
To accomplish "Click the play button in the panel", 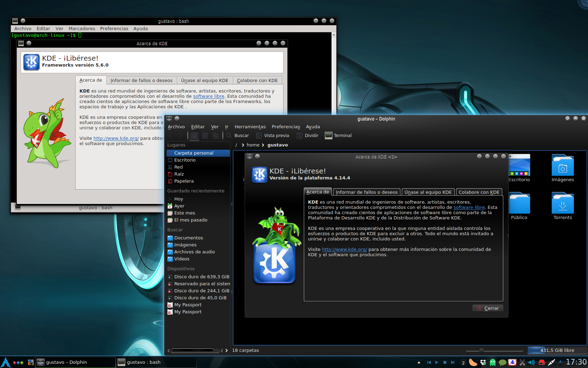I will (x=436, y=362).
